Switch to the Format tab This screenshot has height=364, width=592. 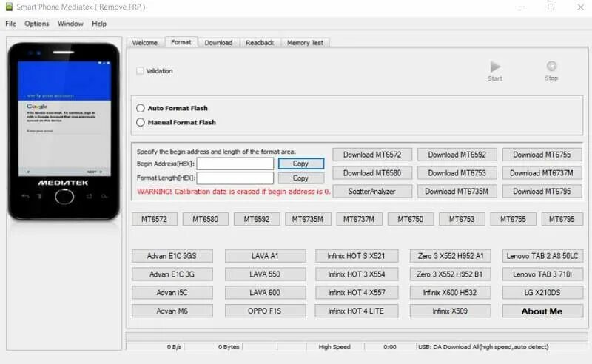point(181,42)
